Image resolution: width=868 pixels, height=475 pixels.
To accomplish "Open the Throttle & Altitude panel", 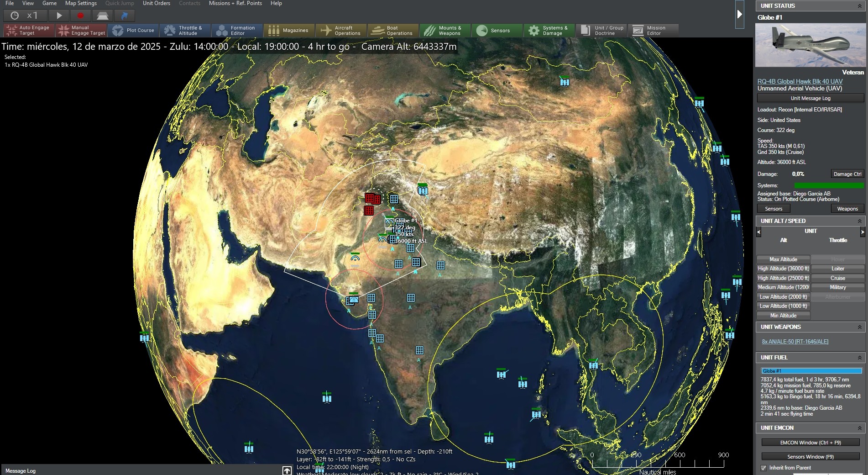I will [185, 30].
